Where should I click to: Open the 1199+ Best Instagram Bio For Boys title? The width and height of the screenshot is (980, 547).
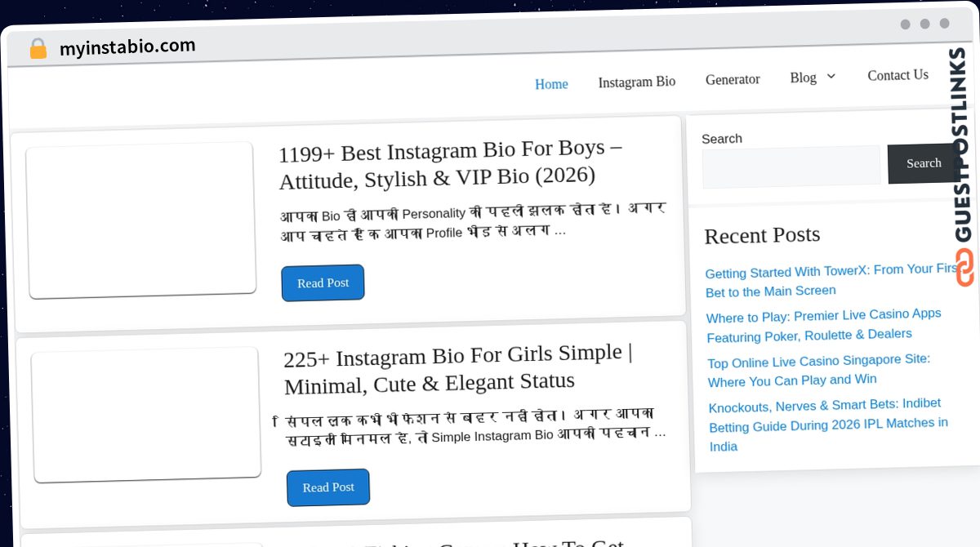point(451,162)
